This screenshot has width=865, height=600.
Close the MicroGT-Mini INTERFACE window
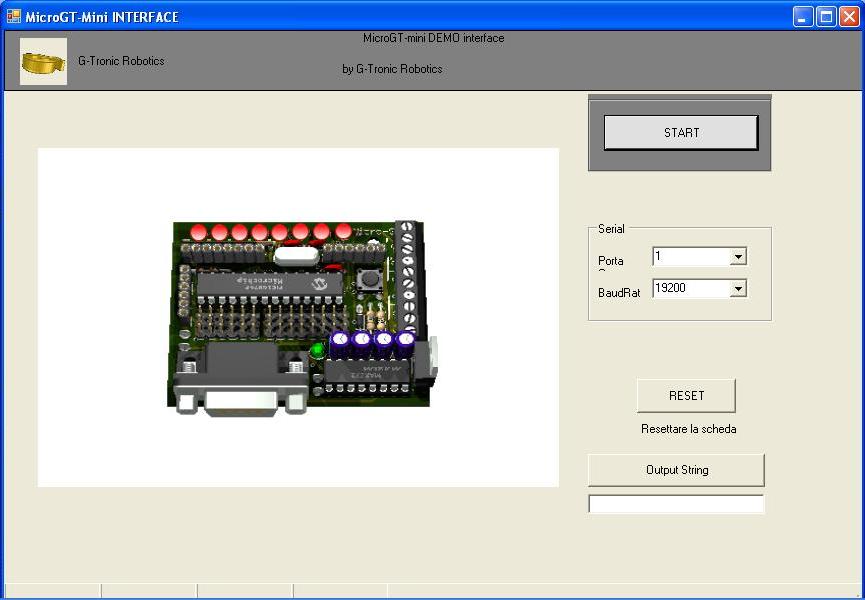click(x=849, y=17)
